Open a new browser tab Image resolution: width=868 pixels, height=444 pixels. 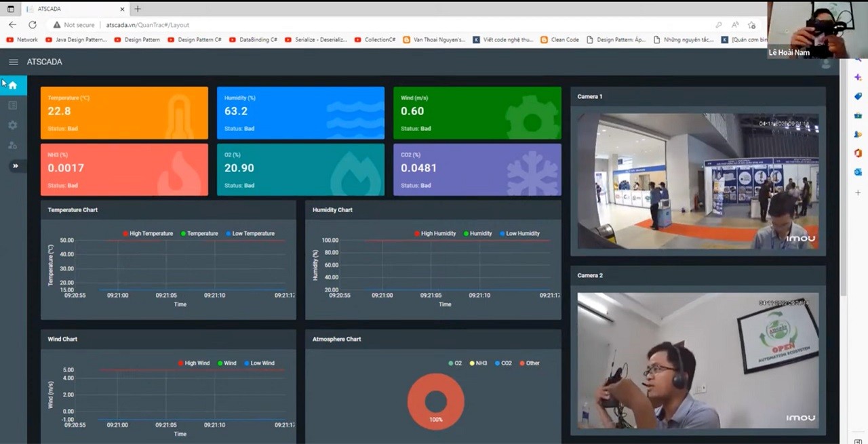[x=138, y=9]
